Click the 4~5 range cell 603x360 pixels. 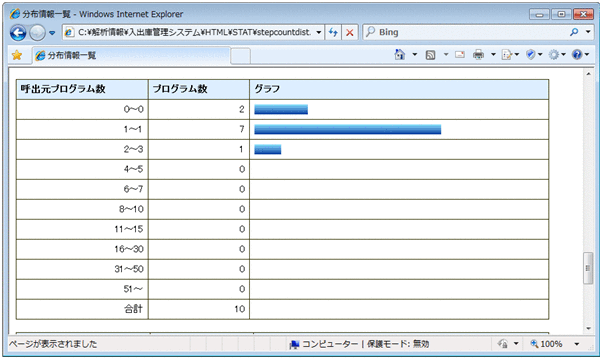82,169
